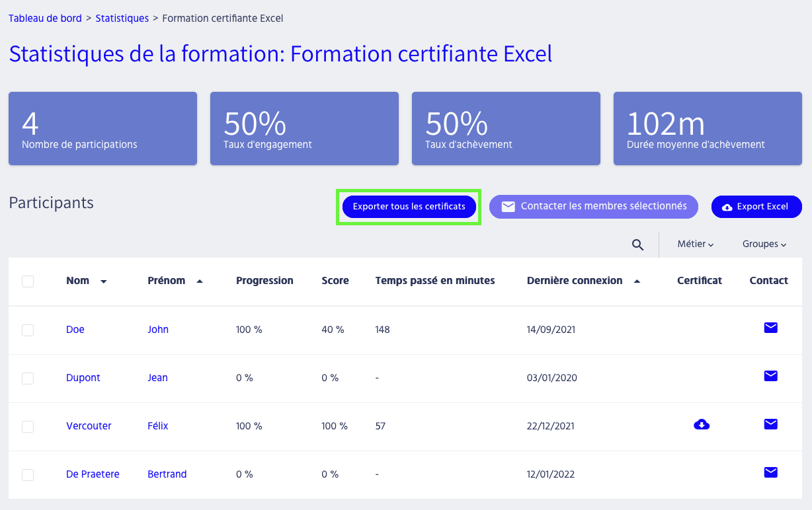Download Félix Vercouter's certificate

pyautogui.click(x=702, y=425)
